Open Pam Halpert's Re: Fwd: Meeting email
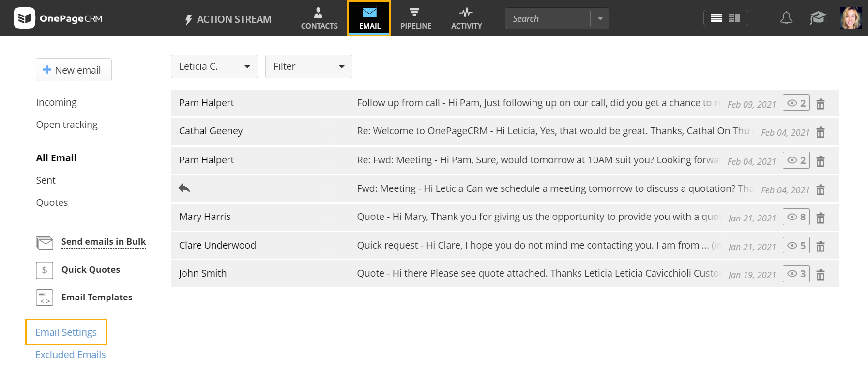Screen dimensions: 868x376 504,160
